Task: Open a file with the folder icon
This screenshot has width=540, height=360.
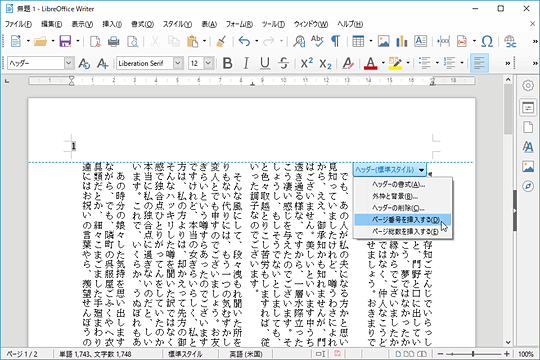Action: [40, 41]
